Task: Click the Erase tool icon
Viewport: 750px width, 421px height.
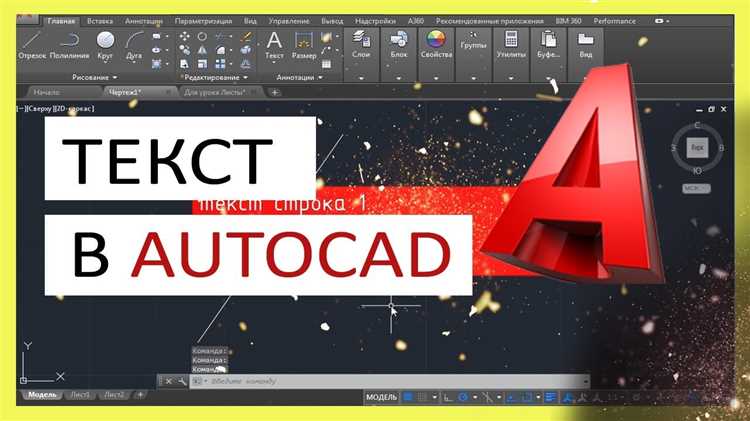Action: (246, 36)
